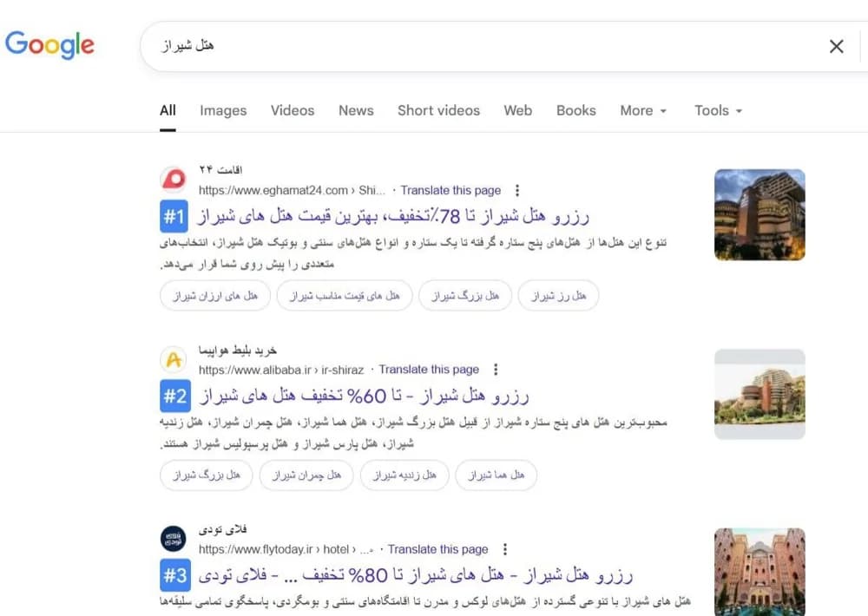Click the flytoday.ir hotel URL text

286,549
